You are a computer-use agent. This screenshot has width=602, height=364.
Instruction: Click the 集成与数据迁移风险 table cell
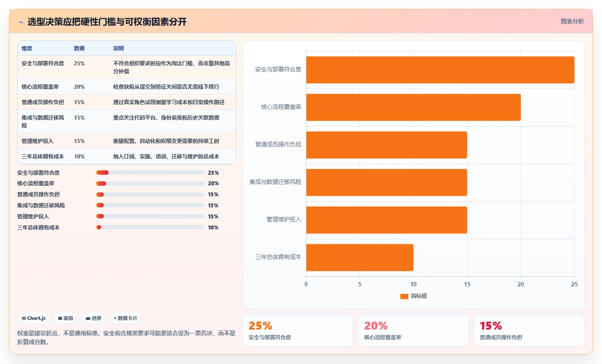[43, 122]
